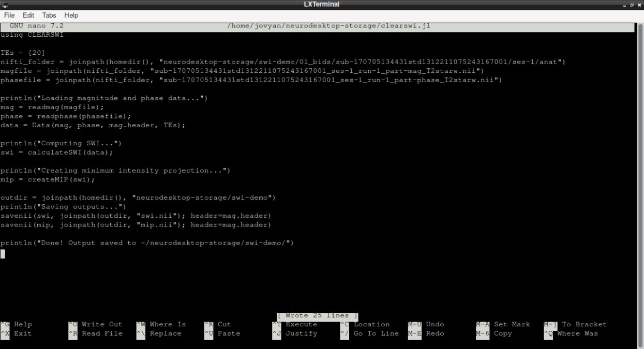Click the ^U Paste shortcut
This screenshot has width=644, height=349.
[222, 333]
